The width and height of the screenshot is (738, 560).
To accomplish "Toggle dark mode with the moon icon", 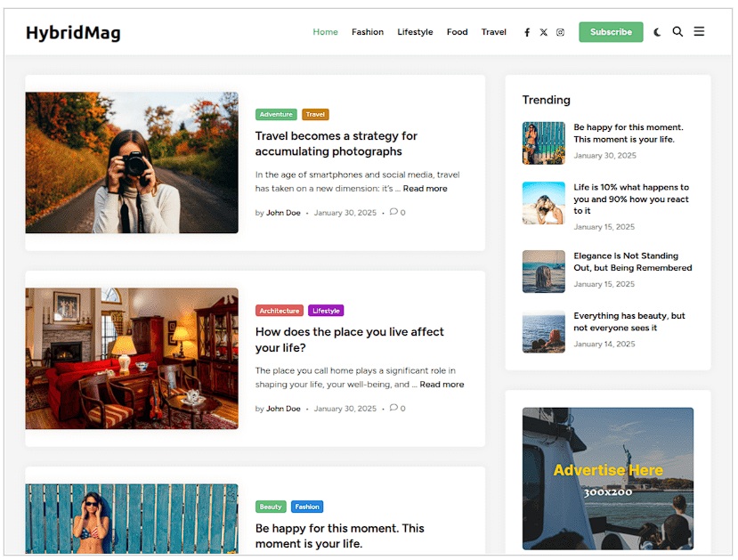I will (x=658, y=32).
